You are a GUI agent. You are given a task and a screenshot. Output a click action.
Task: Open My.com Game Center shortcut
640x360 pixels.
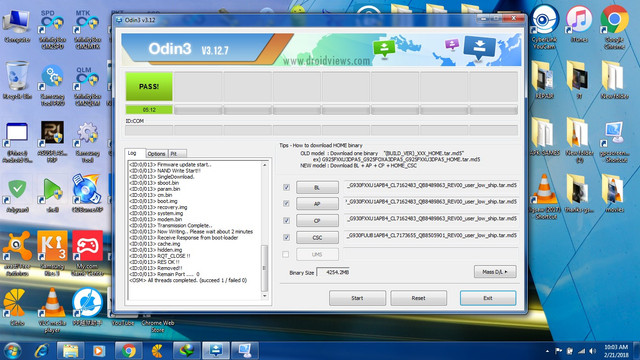(87, 253)
